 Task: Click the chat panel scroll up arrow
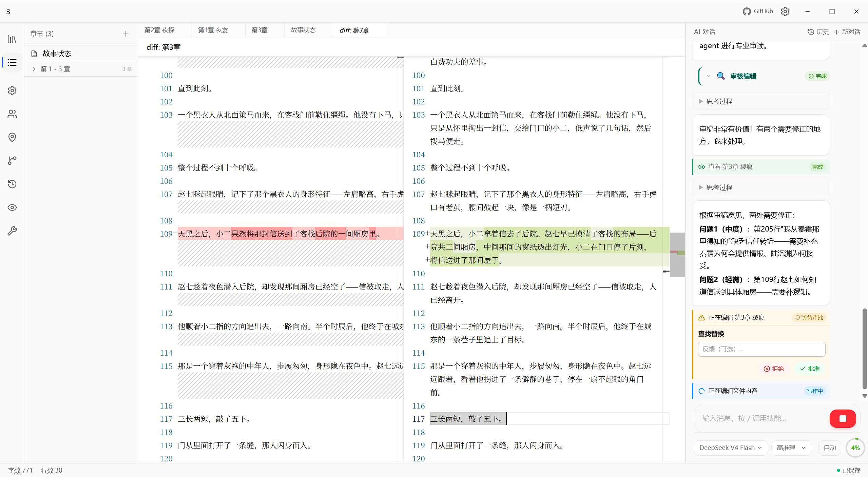pyautogui.click(x=865, y=45)
